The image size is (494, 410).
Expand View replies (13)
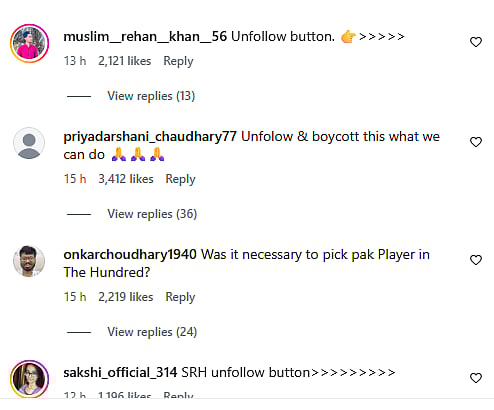tap(151, 96)
